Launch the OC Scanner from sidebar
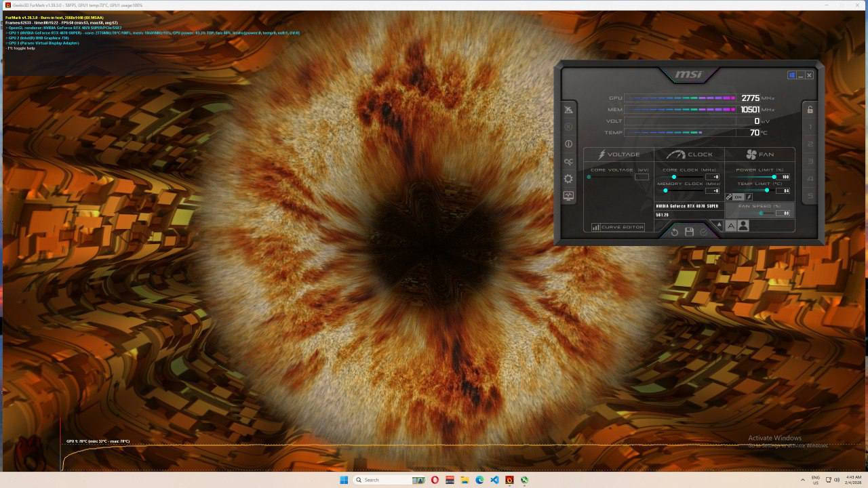The width and height of the screenshot is (868, 488). pyautogui.click(x=568, y=162)
